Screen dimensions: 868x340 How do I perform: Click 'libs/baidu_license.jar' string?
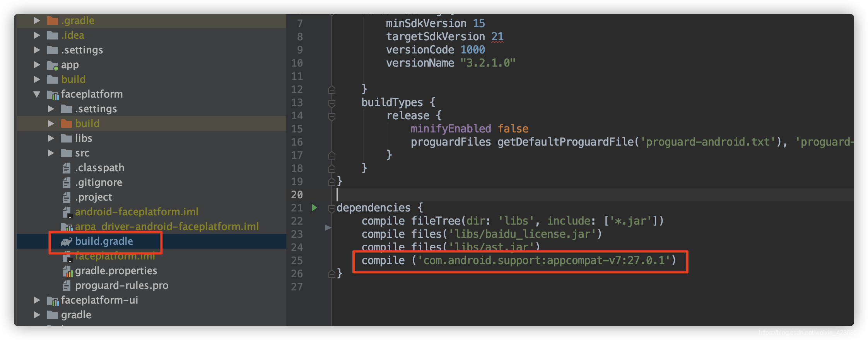tap(522, 234)
